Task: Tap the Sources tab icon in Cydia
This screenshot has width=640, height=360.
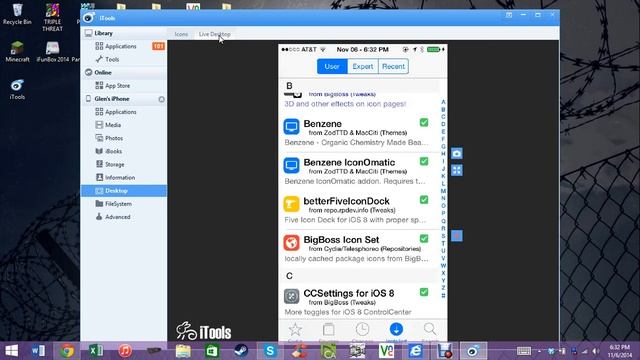Action: (329, 329)
